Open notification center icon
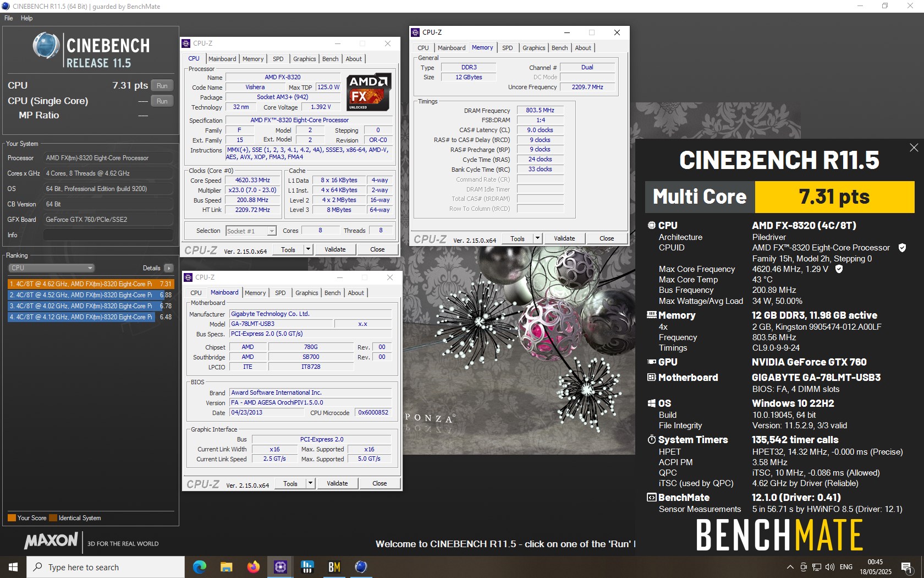Viewport: 924px width, 578px height. 906,567
